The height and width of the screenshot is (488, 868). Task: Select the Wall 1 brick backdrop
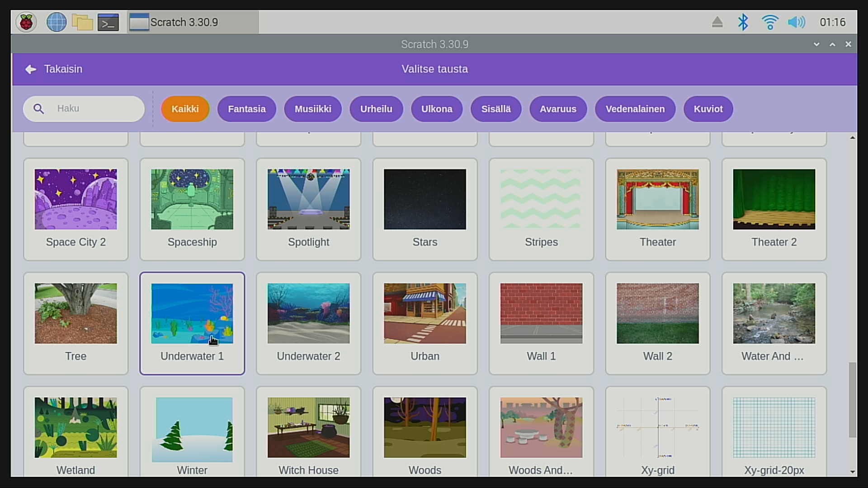pyautogui.click(x=542, y=324)
